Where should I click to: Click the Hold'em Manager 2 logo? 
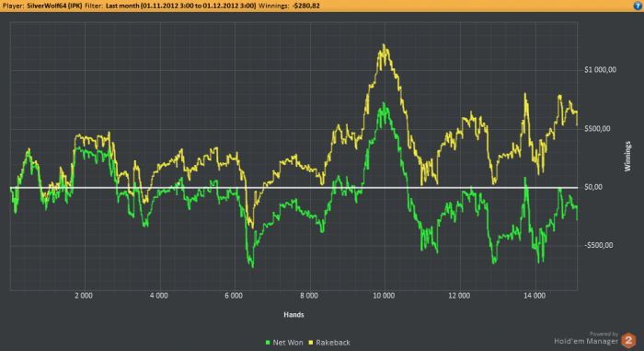(x=628, y=340)
